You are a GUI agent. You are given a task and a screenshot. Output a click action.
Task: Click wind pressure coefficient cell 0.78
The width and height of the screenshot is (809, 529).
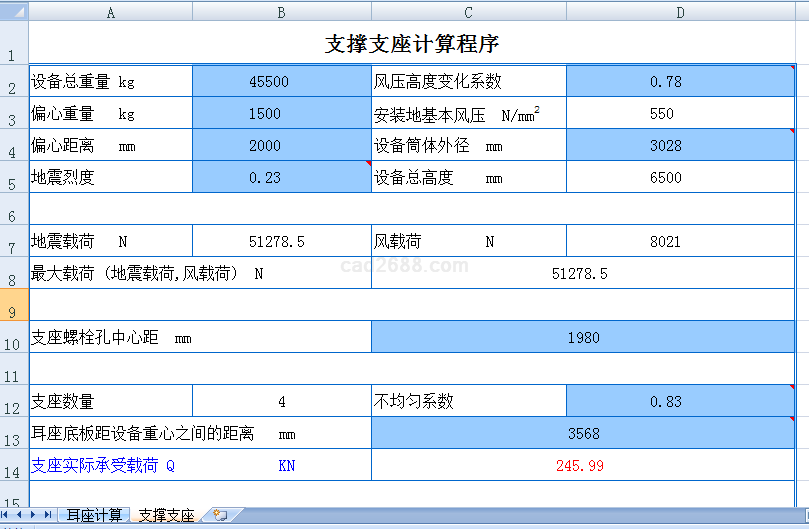(x=680, y=82)
